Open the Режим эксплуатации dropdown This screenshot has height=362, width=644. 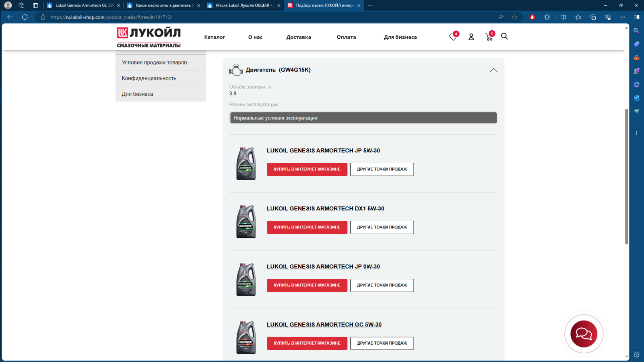click(x=363, y=118)
